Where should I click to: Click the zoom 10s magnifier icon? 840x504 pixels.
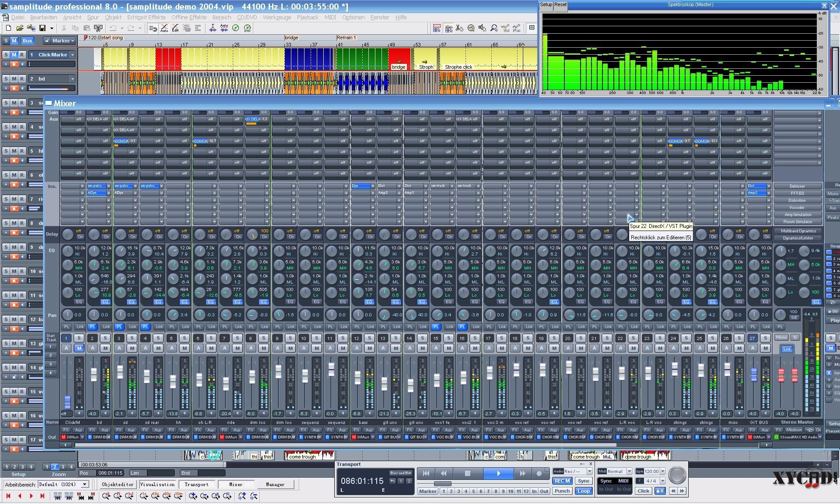tap(155, 496)
